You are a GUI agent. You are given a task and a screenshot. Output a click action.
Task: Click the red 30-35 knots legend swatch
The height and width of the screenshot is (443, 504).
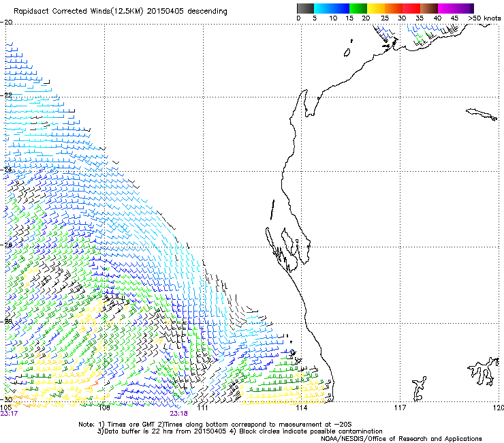click(411, 8)
